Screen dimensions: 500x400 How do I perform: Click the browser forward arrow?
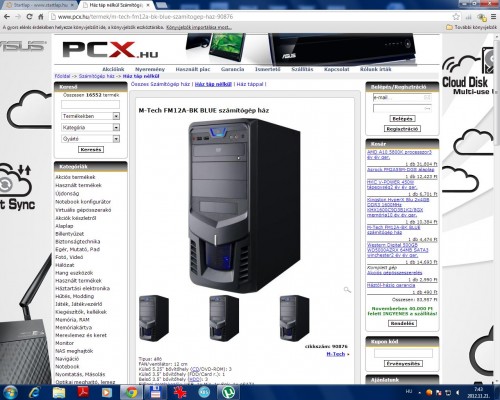point(18,17)
